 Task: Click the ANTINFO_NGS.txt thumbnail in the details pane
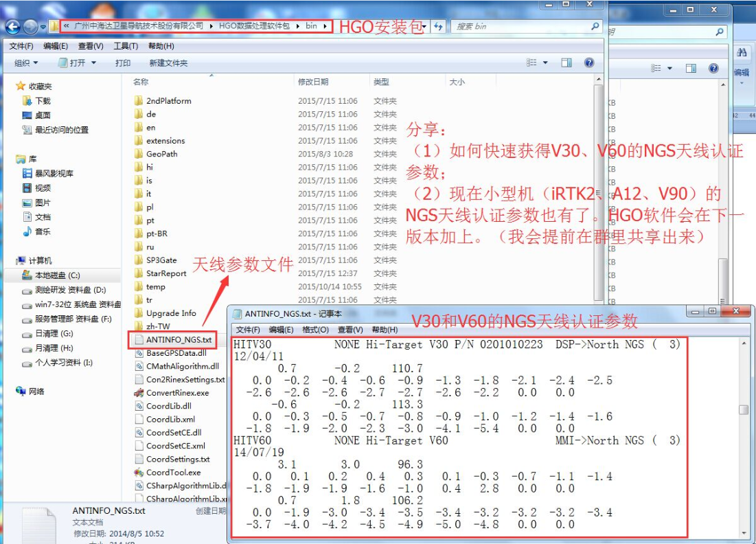coord(40,525)
